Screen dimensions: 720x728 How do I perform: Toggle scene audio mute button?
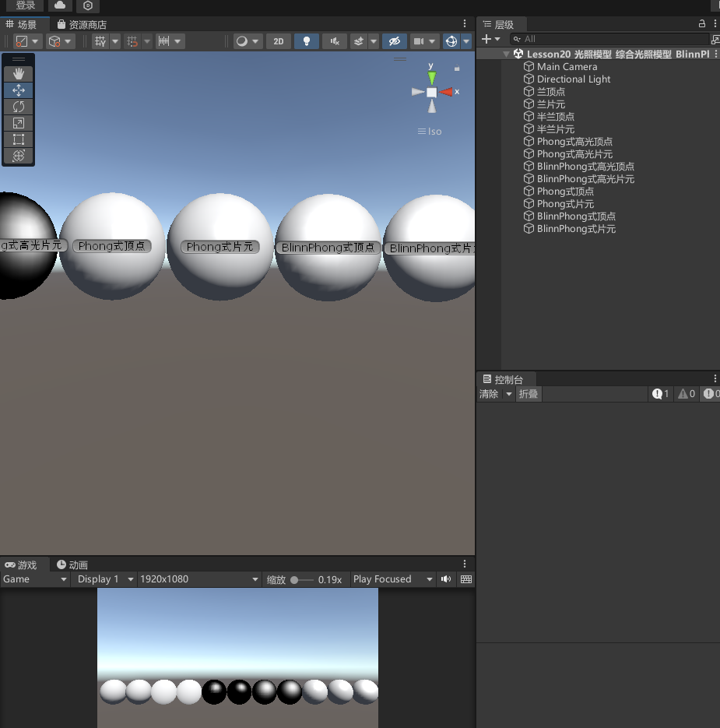(334, 41)
